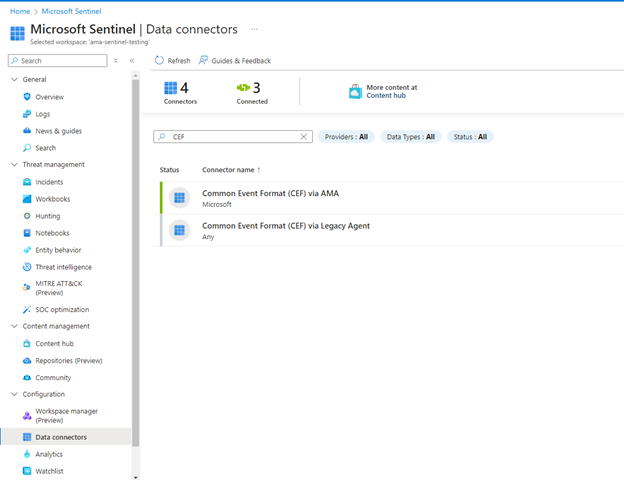Open the Incidents menu item
624x480 pixels.
click(x=49, y=182)
